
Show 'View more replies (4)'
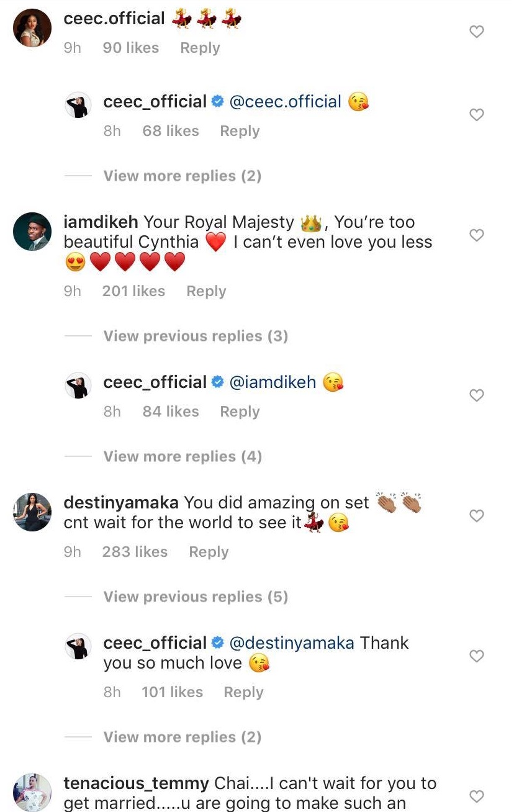pyautogui.click(x=182, y=457)
